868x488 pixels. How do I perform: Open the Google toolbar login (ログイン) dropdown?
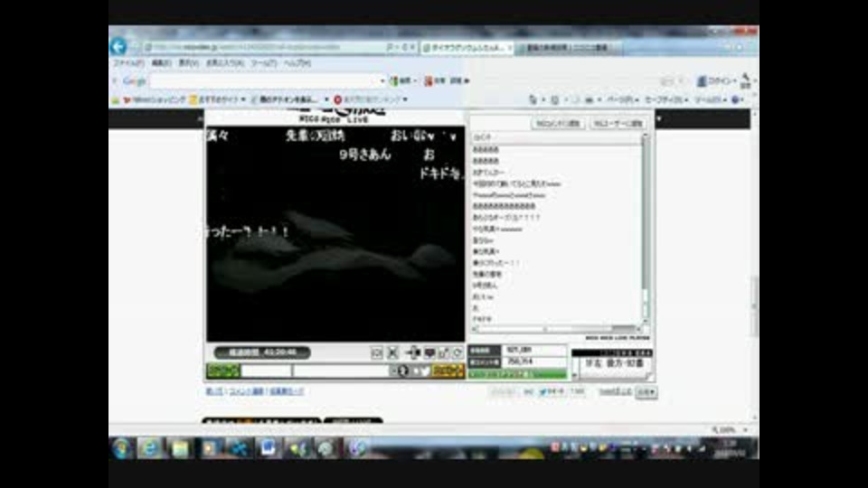pyautogui.click(x=717, y=81)
